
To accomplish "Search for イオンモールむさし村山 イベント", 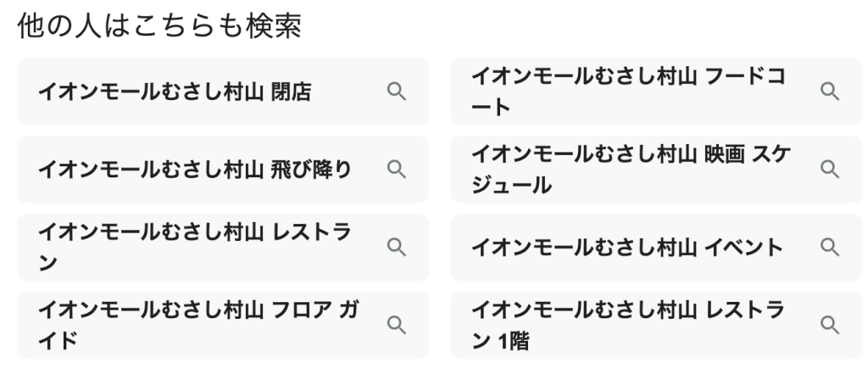I will pos(627,247).
